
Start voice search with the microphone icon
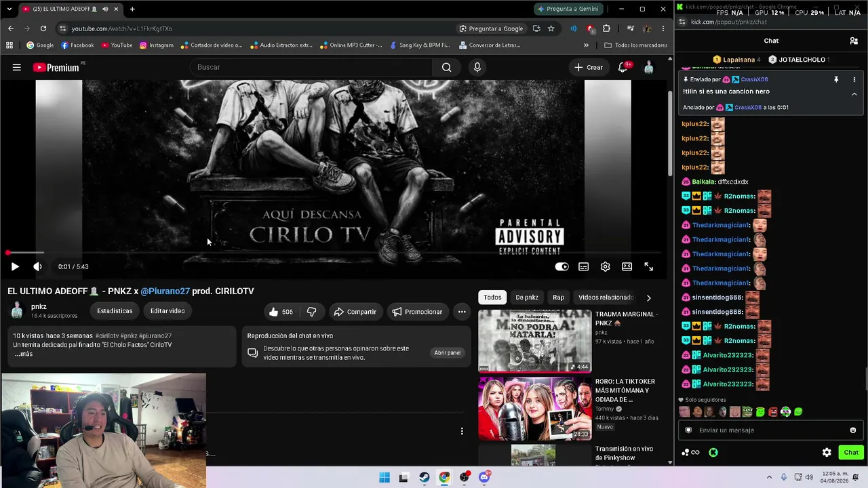pyautogui.click(x=477, y=67)
